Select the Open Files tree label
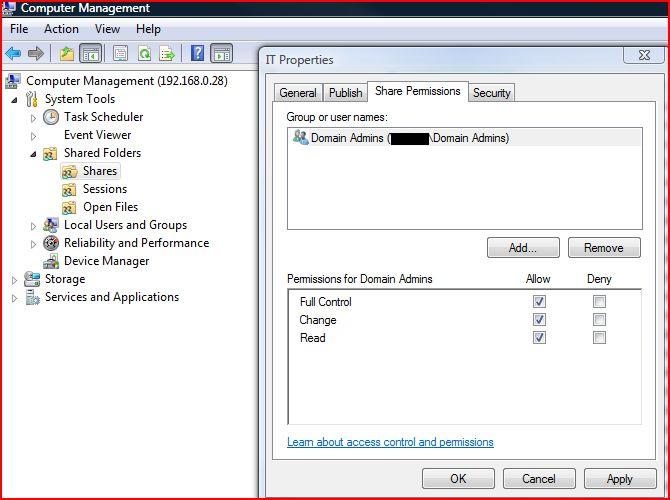This screenshot has height=500, width=670. pyautogui.click(x=110, y=207)
